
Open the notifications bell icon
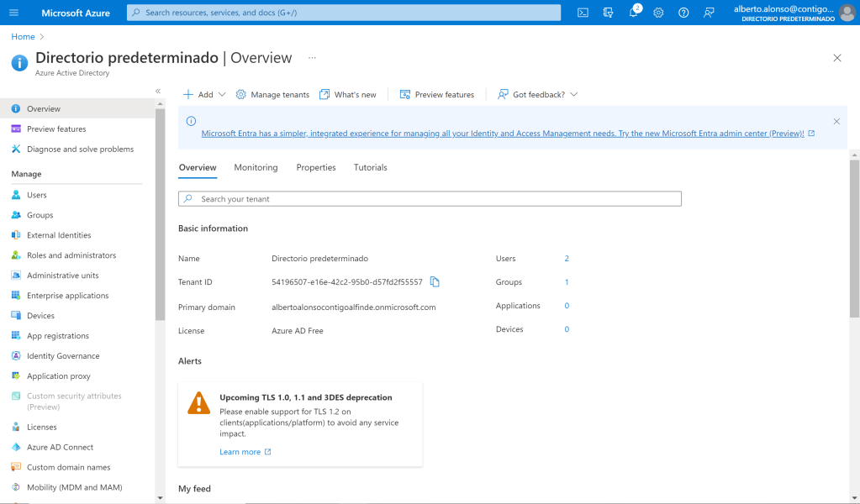click(x=633, y=13)
